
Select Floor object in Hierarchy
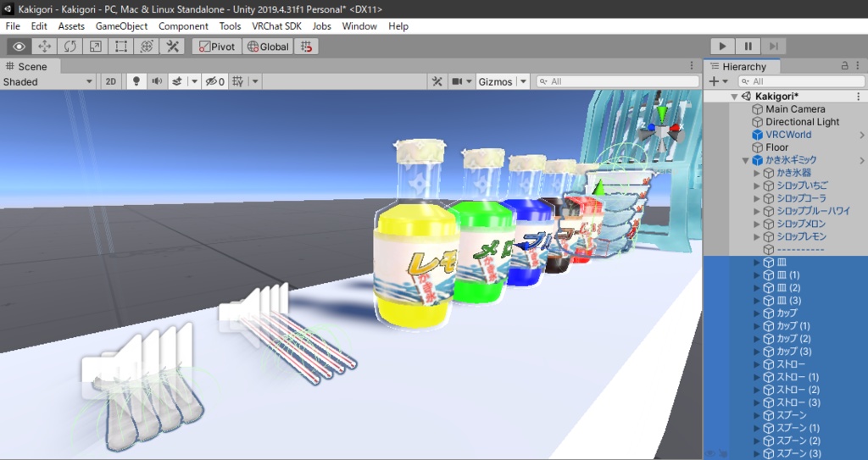(776, 147)
